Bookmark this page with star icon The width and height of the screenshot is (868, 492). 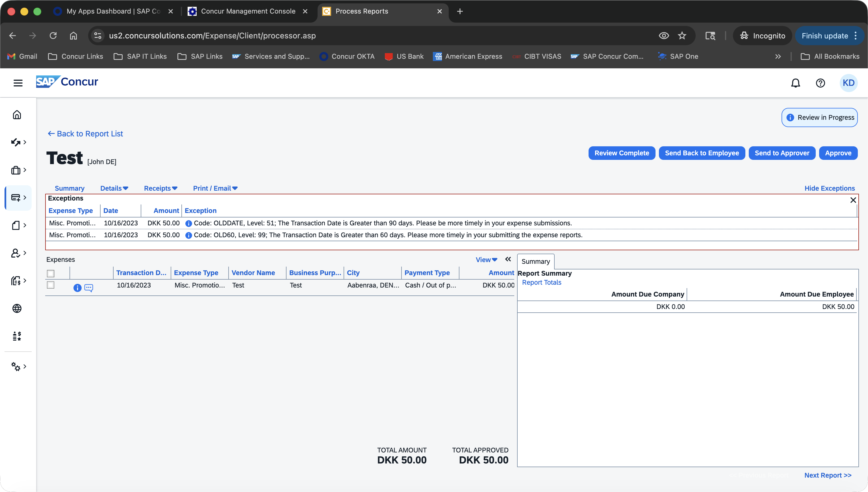682,36
